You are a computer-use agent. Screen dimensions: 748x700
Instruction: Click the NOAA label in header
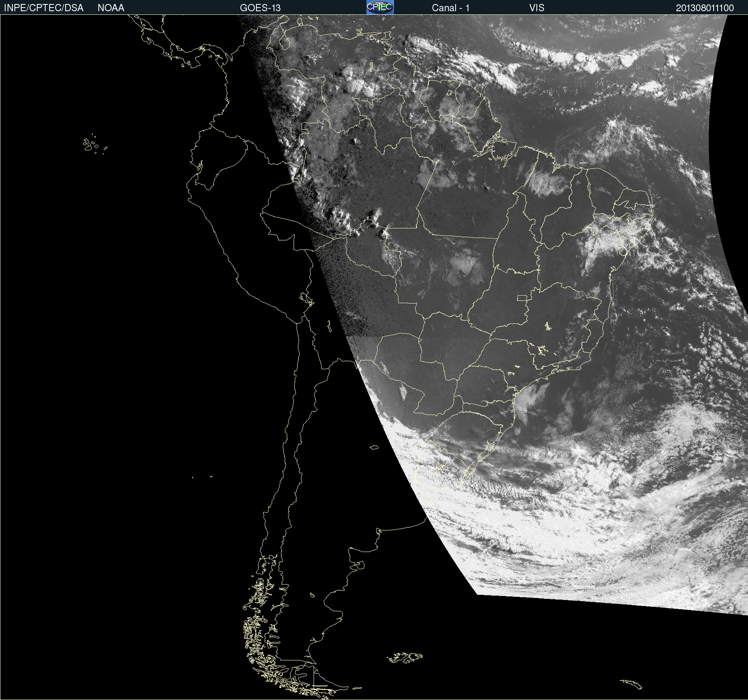[111, 8]
